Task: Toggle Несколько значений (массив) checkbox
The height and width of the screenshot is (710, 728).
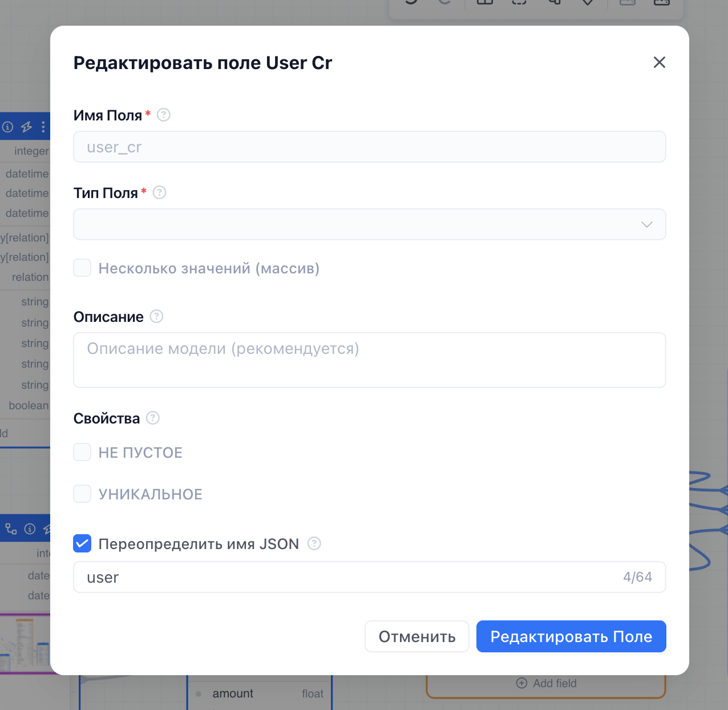Action: coord(82,268)
